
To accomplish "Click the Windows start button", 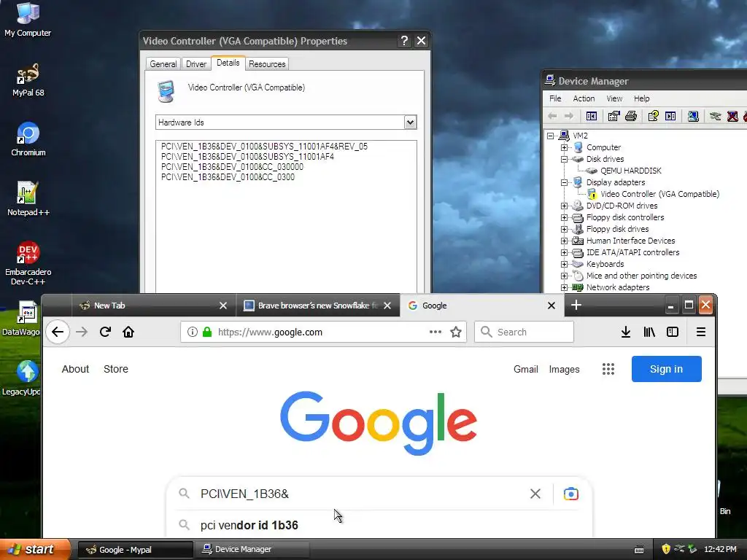I will coord(35,549).
